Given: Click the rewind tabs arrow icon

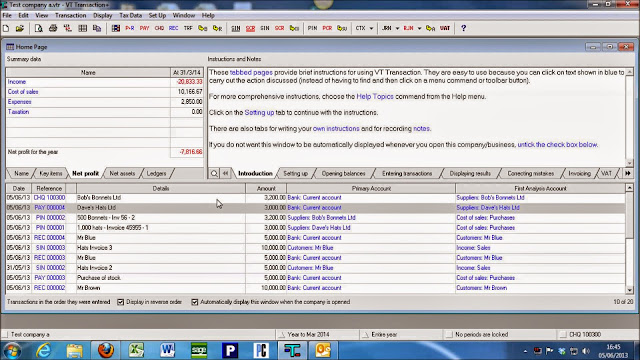Looking at the screenshot, I should (225, 173).
